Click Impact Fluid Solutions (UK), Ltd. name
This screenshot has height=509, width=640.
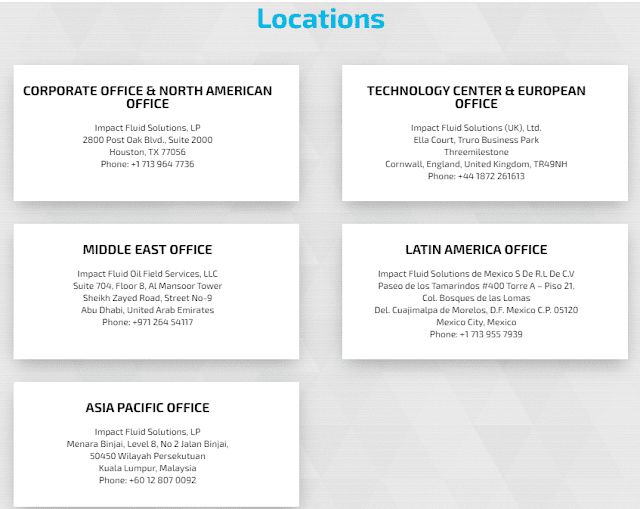pyautogui.click(x=476, y=128)
